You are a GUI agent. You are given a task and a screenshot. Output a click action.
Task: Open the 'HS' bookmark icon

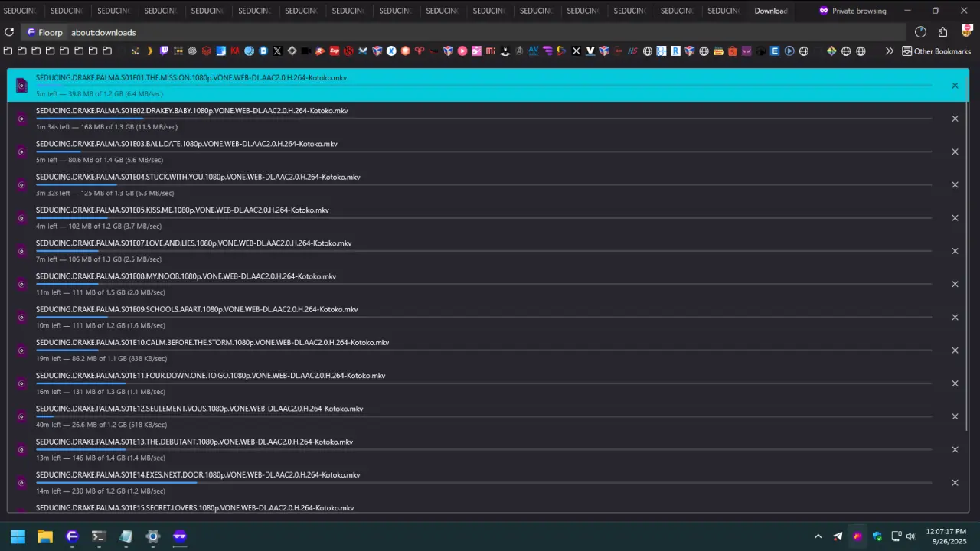[632, 51]
